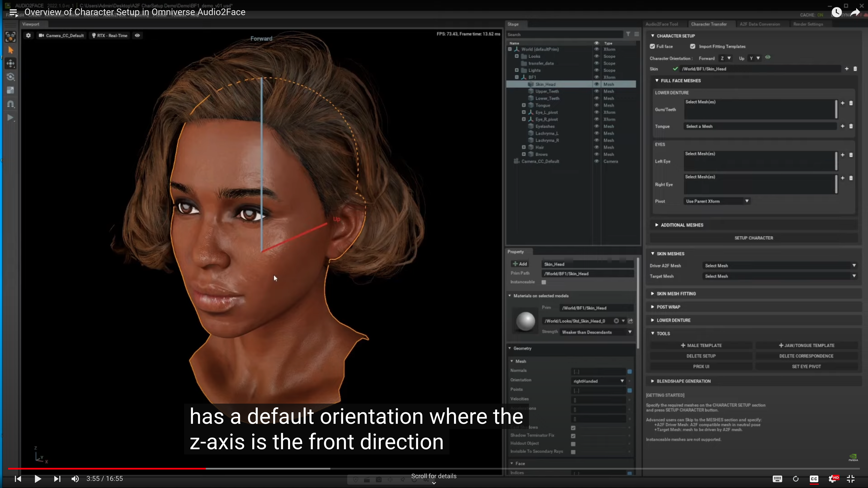Hide Skin_Head via eye icon
This screenshot has width=868, height=488.
tap(596, 84)
